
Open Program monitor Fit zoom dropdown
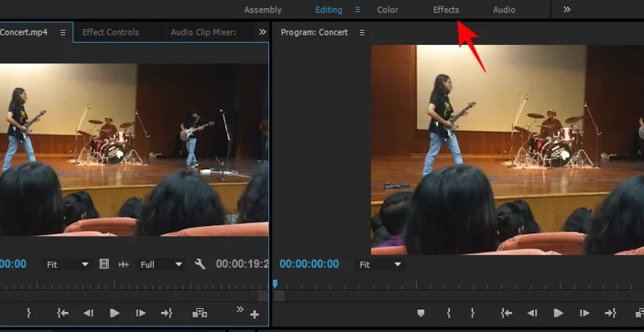click(x=381, y=264)
